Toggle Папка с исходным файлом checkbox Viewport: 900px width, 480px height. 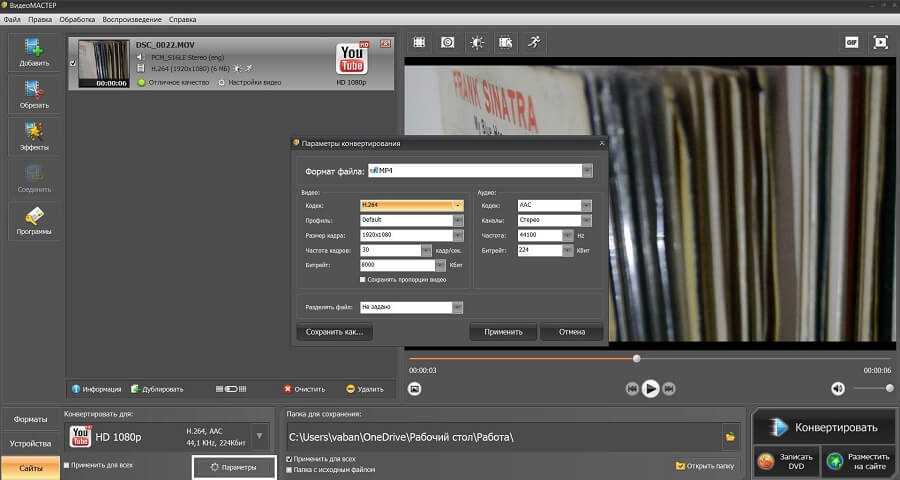click(x=290, y=468)
